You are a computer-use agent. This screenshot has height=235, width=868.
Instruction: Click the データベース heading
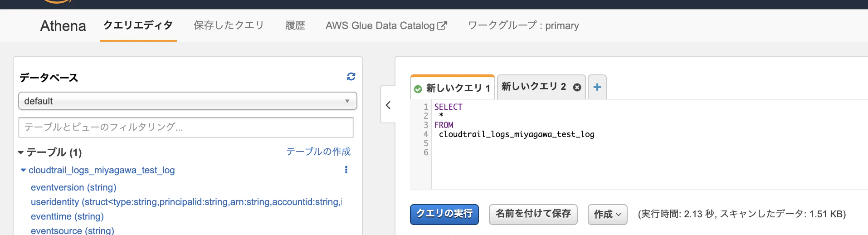point(49,78)
